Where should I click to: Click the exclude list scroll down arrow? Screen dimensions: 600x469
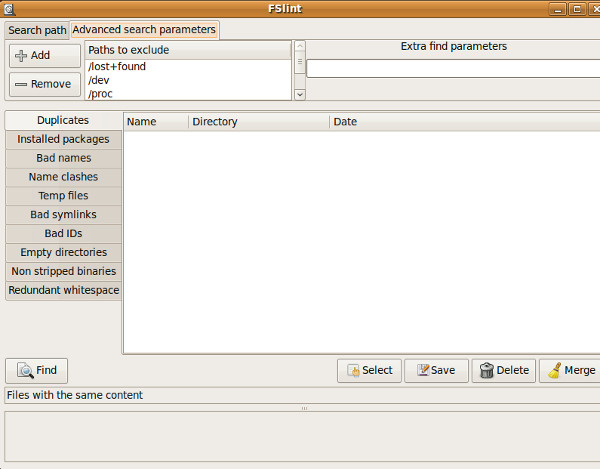point(300,94)
